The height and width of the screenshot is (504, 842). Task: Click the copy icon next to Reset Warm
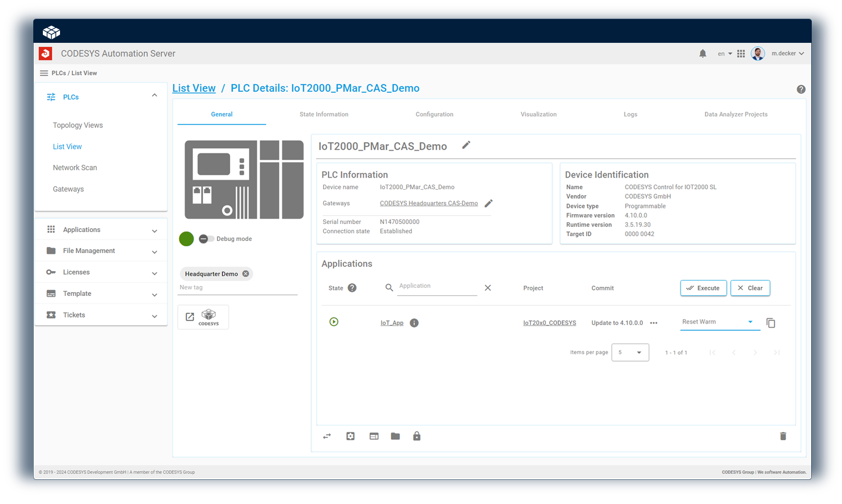click(770, 323)
